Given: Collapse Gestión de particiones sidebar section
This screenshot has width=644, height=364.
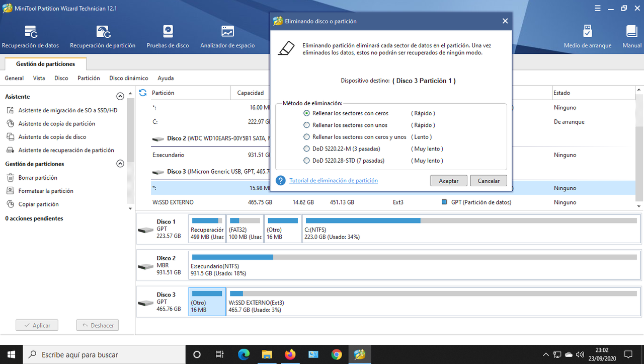Looking at the screenshot, I should coord(120,164).
